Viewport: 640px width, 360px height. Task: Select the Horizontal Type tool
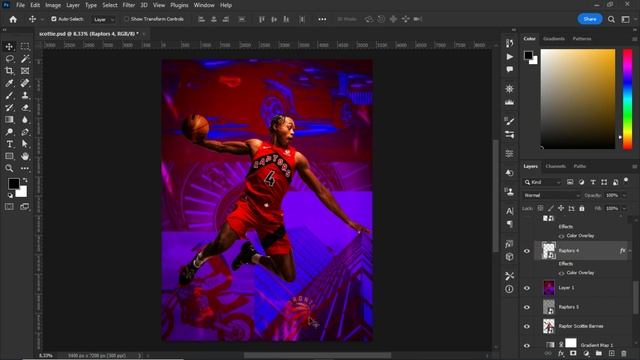[9, 144]
